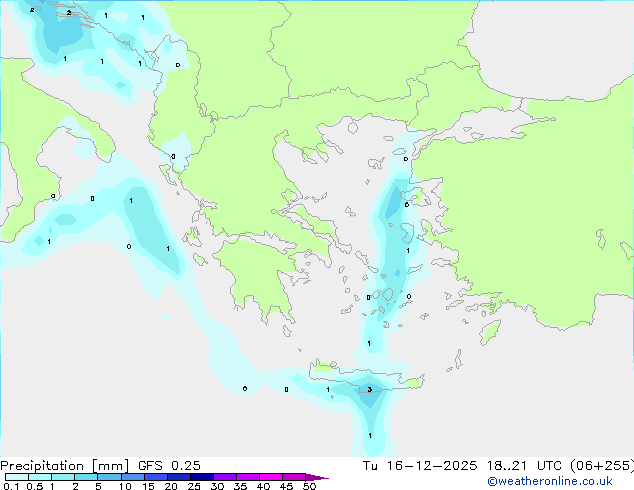
Task: Click the legend label "50"
Action: click(x=309, y=486)
